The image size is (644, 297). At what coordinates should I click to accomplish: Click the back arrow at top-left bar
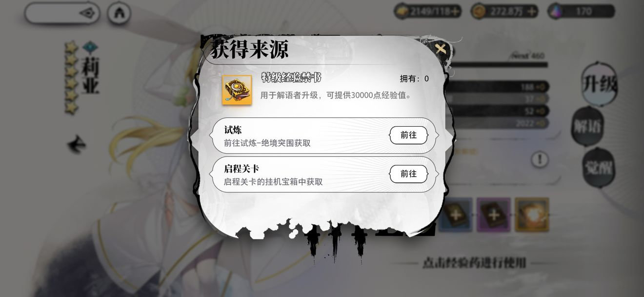(88, 13)
